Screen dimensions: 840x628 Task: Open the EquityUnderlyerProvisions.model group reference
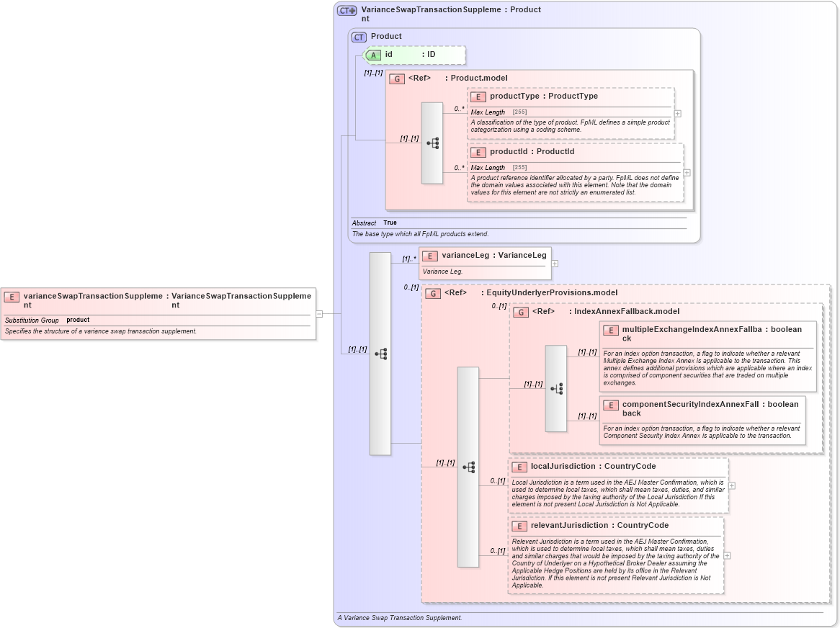[x=552, y=292]
